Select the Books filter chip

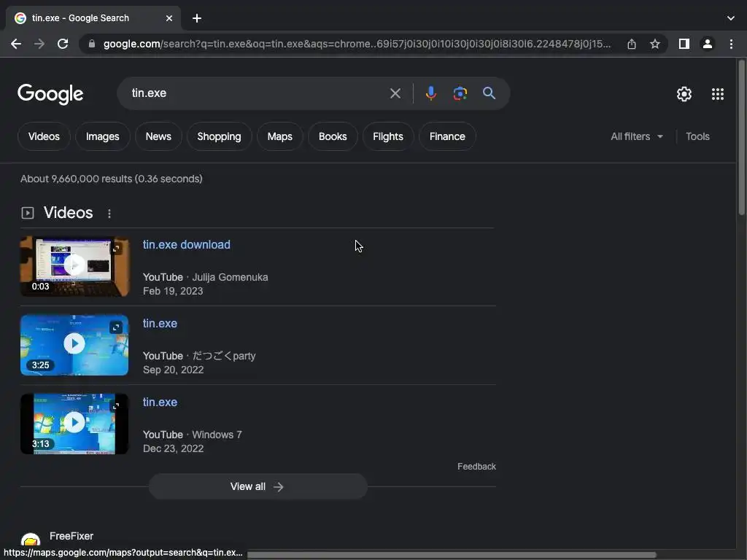pyautogui.click(x=333, y=136)
